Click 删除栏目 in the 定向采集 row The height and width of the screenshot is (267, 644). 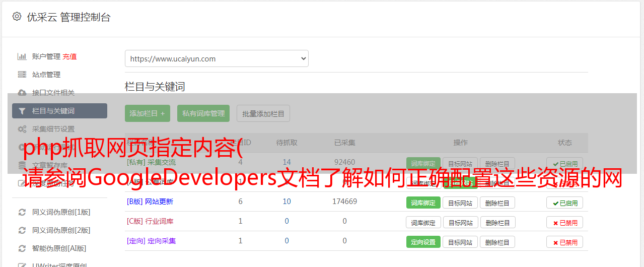[497, 242]
